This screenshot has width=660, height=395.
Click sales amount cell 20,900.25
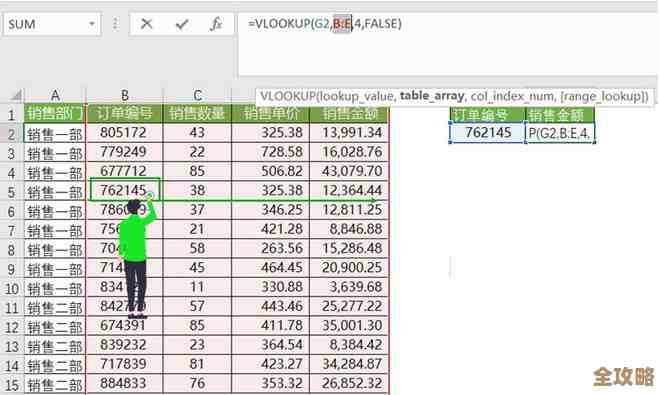(349, 268)
